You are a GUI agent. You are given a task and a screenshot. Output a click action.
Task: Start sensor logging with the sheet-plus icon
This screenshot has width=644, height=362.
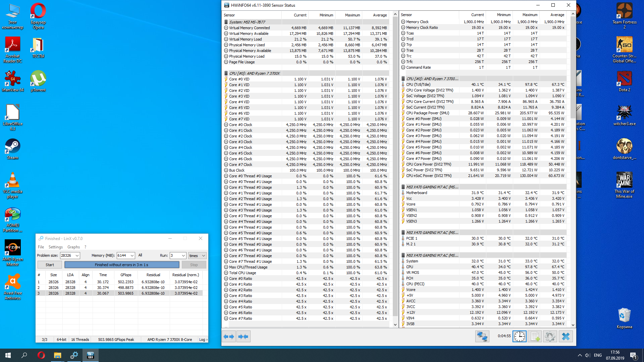[x=535, y=337]
